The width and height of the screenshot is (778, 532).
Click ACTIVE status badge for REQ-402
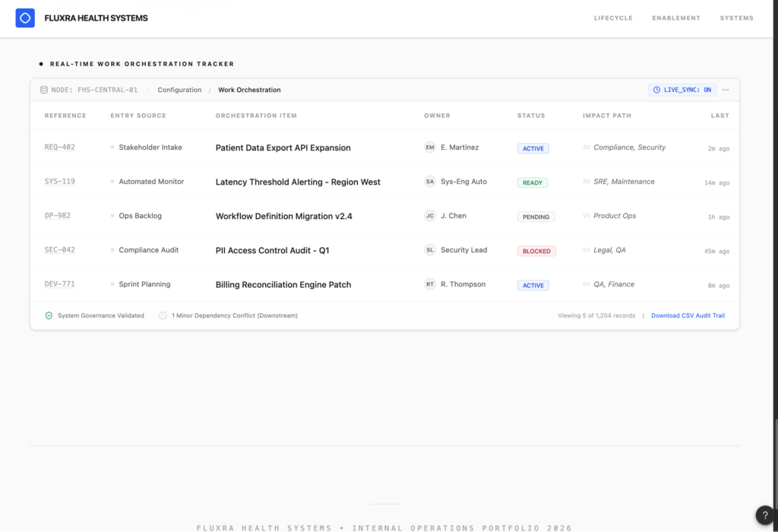pyautogui.click(x=533, y=148)
